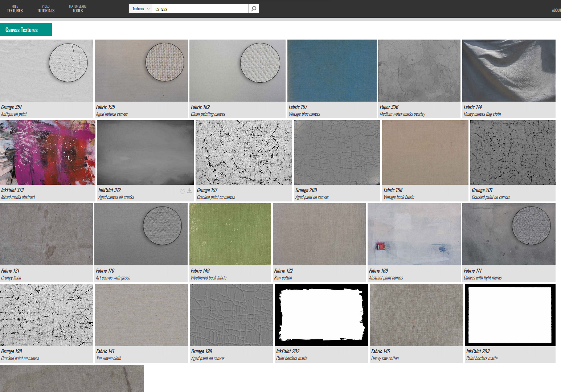Open Grunge 199 aged paint thumbnail
Screen dimensions: 561x392
tap(231, 315)
